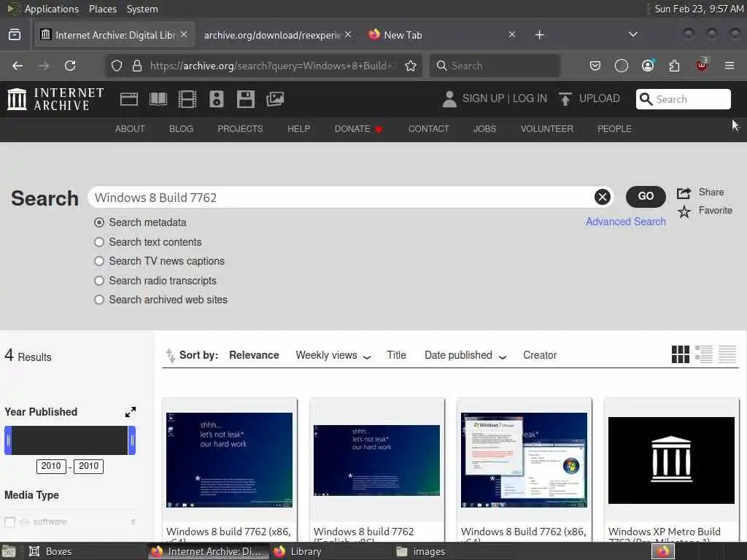Sort results by Title
Screen dimensions: 747x560
[x=396, y=355]
